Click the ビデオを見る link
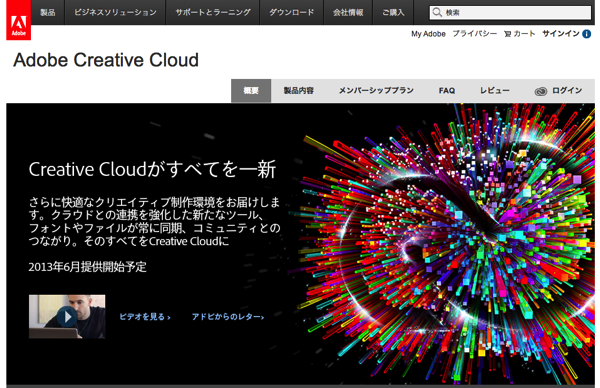The height and width of the screenshot is (388, 600). click(x=145, y=317)
